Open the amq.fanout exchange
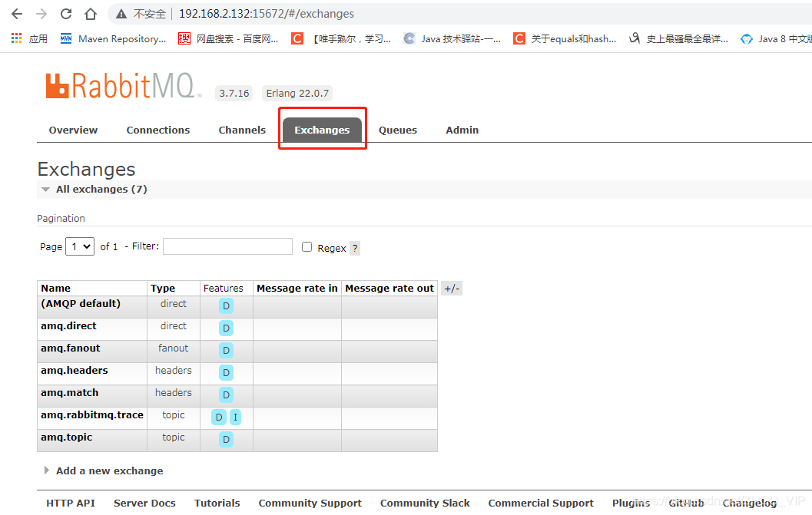This screenshot has width=812, height=515. click(x=71, y=348)
